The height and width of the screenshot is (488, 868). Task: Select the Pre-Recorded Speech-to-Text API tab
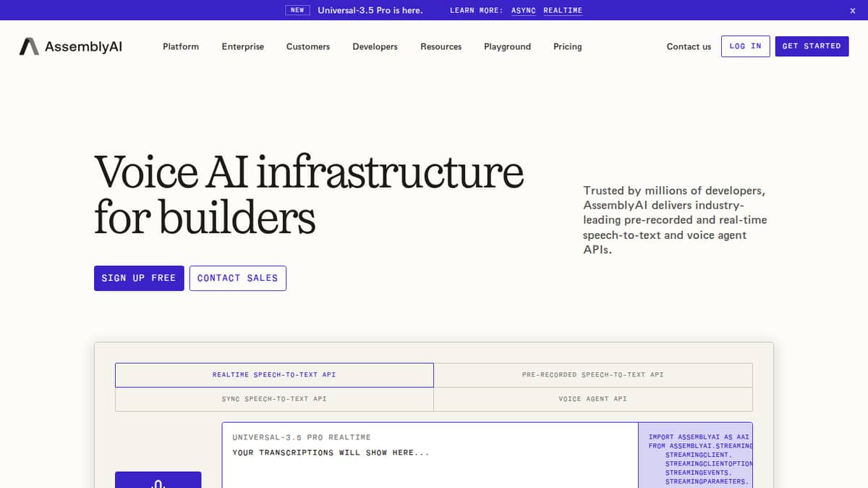(x=593, y=375)
